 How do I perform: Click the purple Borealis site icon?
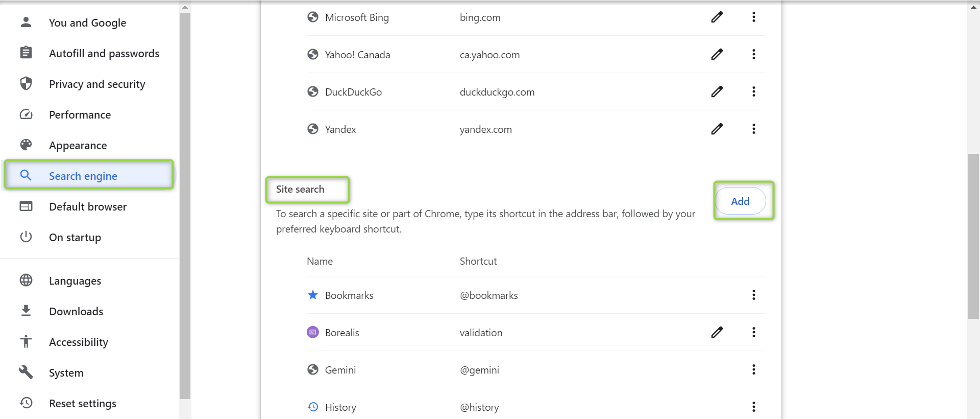pyautogui.click(x=313, y=332)
